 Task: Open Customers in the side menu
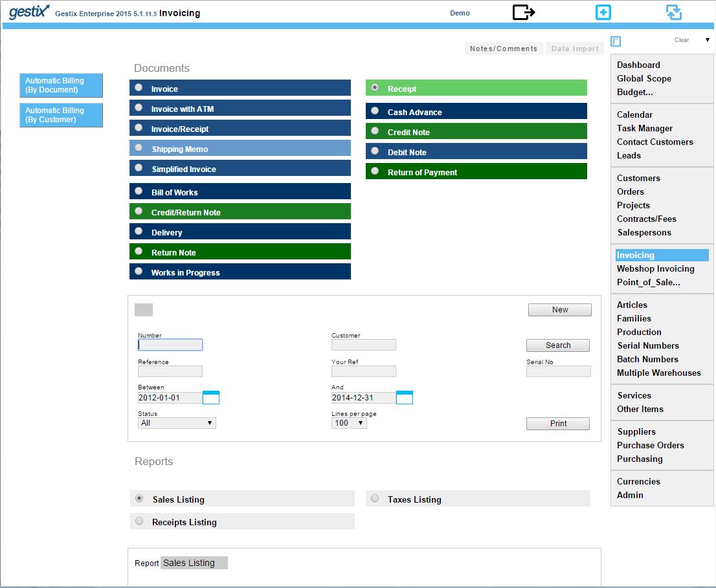pos(638,178)
